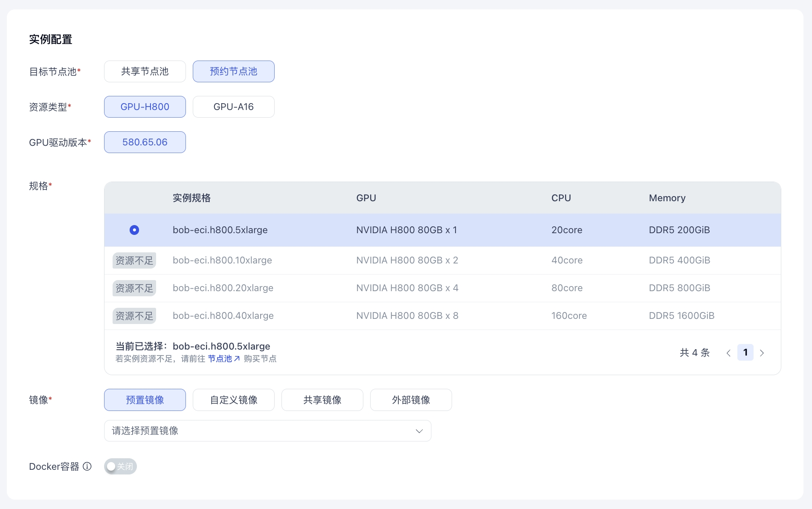
Task: Switch to 外部镜像 image type
Action: [411, 400]
